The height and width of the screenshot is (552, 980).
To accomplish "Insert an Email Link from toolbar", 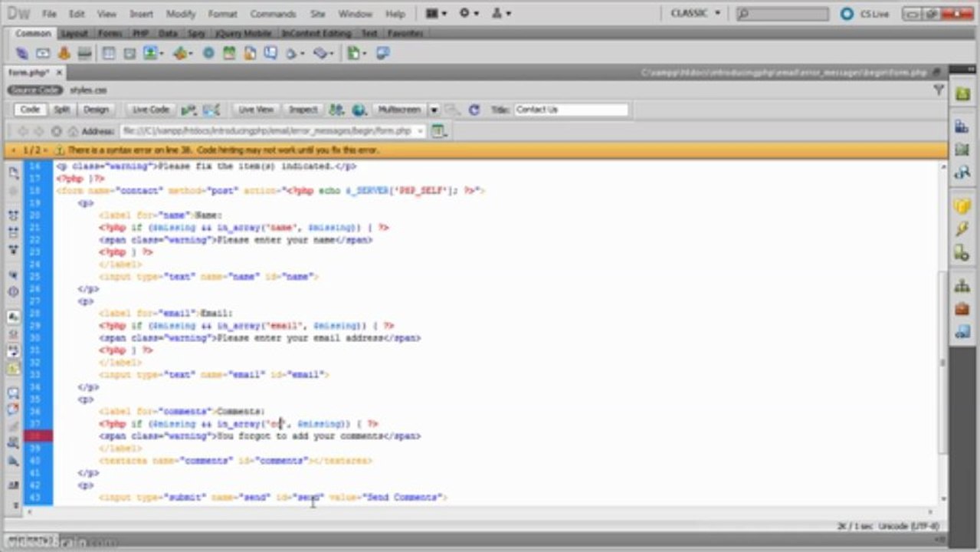I will click(x=43, y=54).
